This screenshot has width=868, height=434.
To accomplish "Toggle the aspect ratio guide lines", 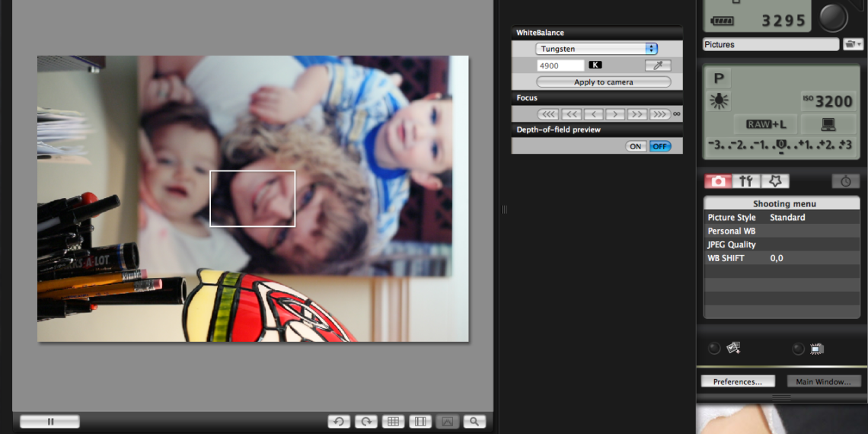I will 420,422.
